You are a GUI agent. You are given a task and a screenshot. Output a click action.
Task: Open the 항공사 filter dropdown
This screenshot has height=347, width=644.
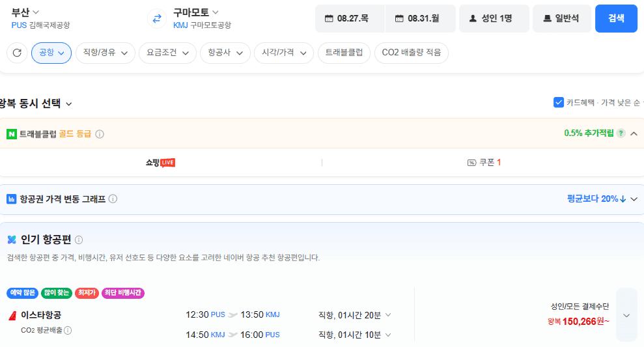225,53
